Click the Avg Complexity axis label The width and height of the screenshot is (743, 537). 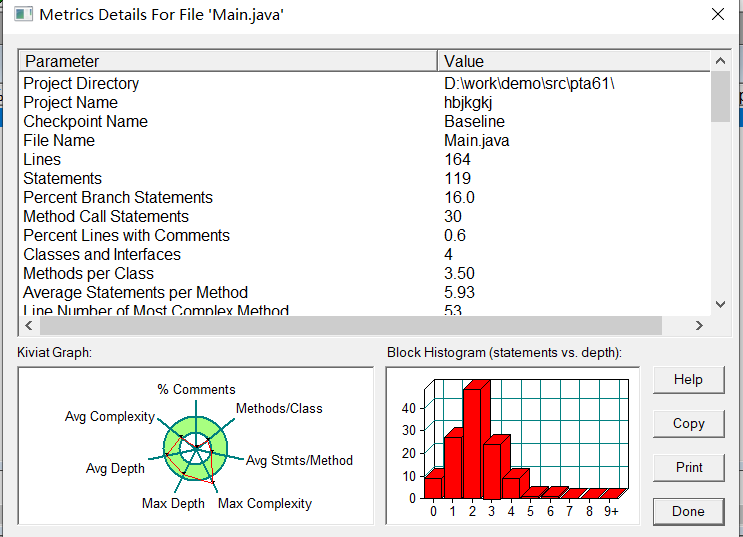(110, 417)
